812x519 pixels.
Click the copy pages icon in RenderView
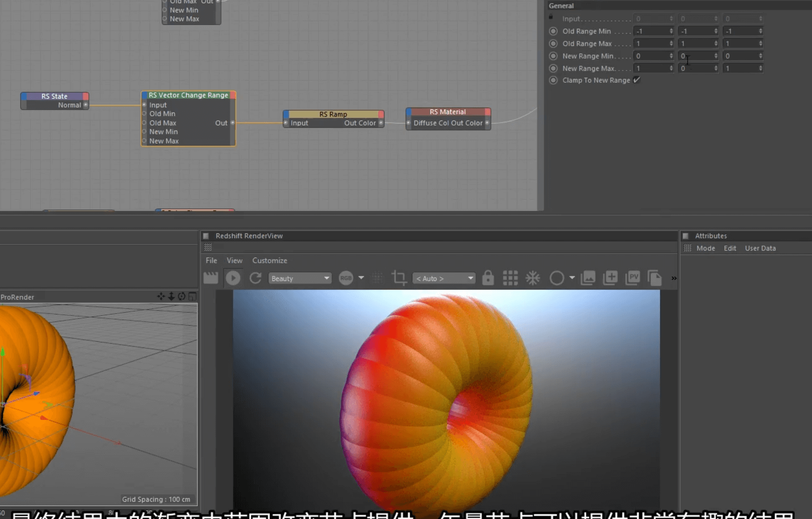(655, 278)
